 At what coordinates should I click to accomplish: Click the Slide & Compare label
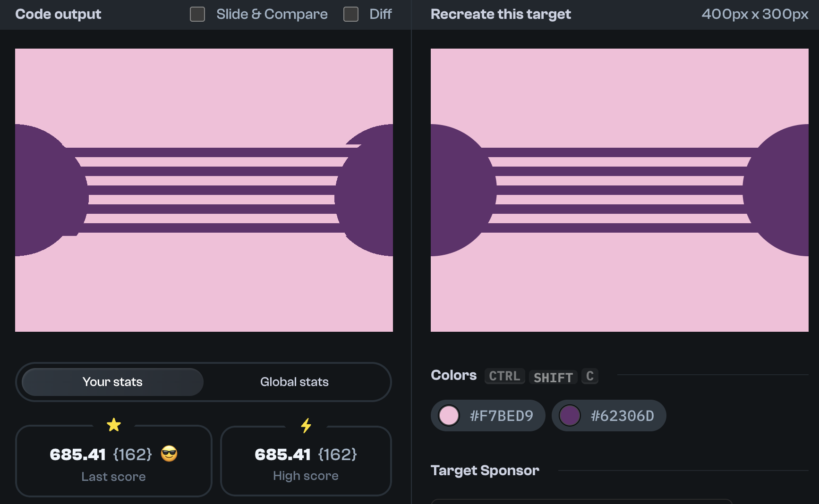coord(272,14)
